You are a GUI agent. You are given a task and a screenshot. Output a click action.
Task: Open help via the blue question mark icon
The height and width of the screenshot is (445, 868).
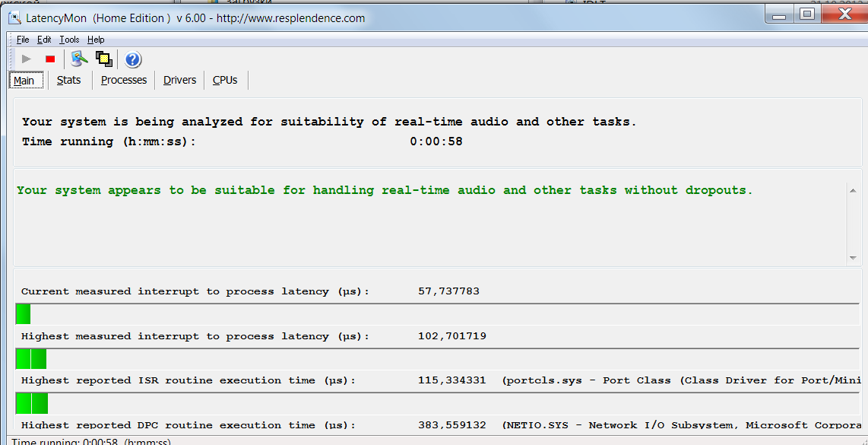pyautogui.click(x=133, y=59)
